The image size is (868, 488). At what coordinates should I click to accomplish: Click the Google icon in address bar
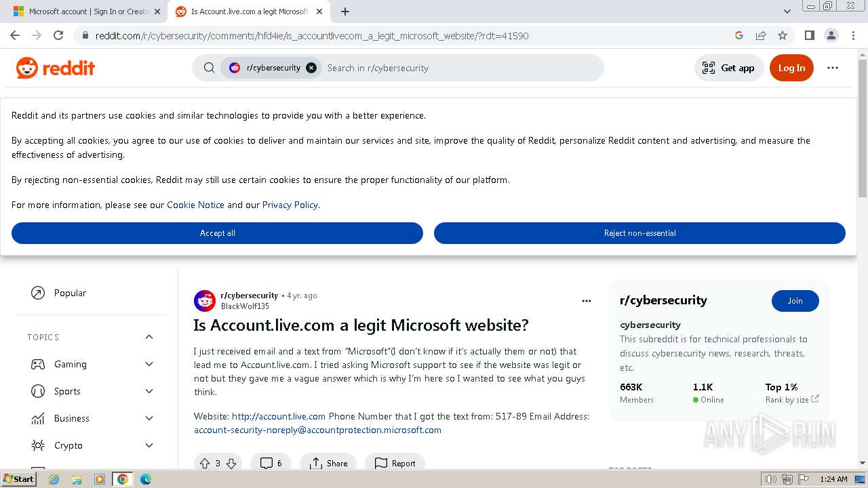pos(739,35)
